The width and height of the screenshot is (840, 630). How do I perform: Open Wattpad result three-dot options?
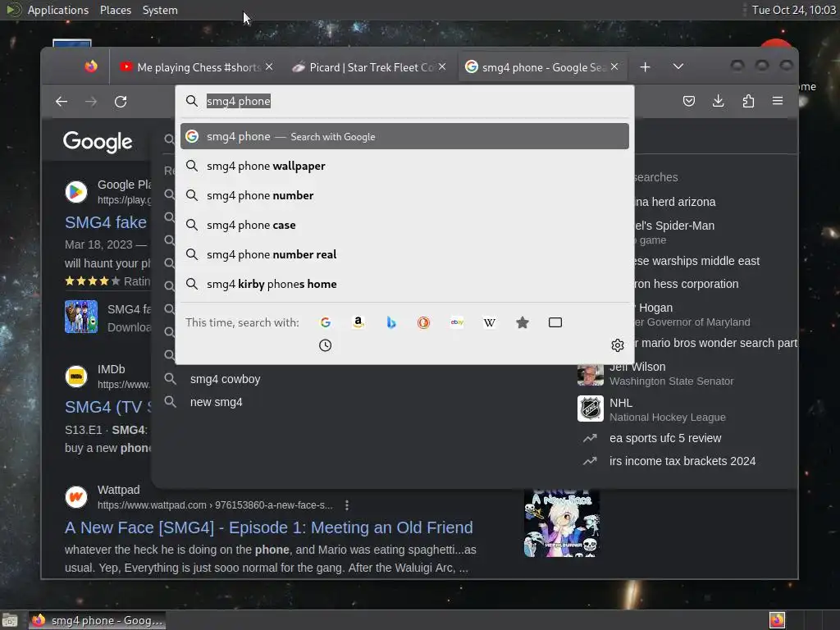pyautogui.click(x=347, y=505)
